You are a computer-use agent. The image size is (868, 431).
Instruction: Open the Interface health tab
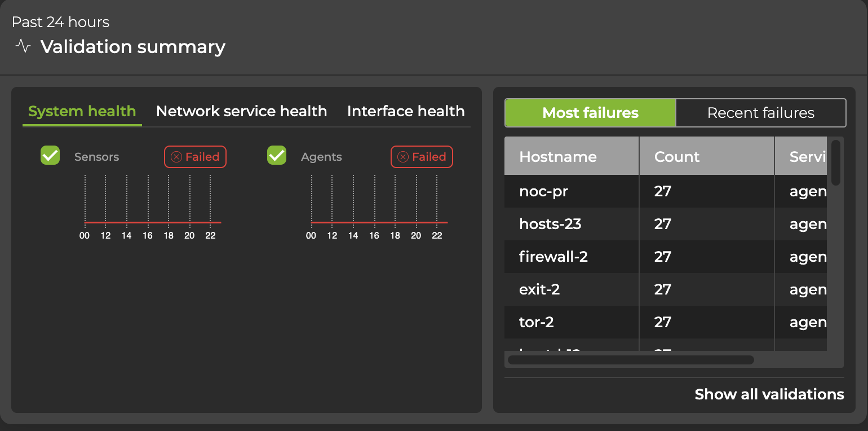point(406,111)
